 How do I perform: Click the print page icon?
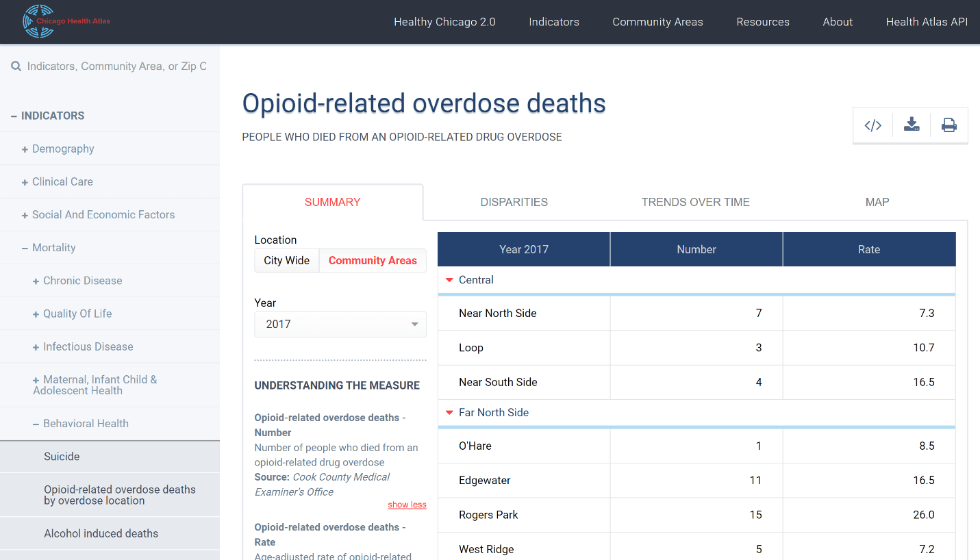point(949,125)
